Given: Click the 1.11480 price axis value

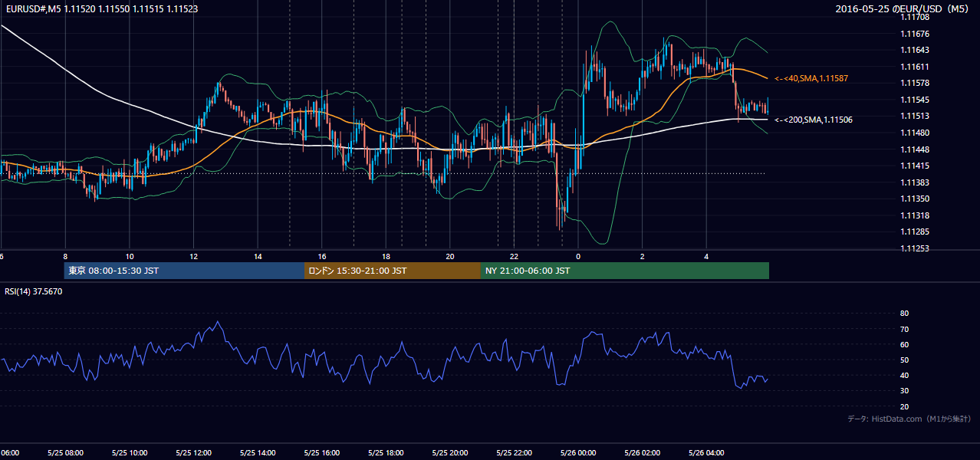Looking at the screenshot, I should 915,133.
